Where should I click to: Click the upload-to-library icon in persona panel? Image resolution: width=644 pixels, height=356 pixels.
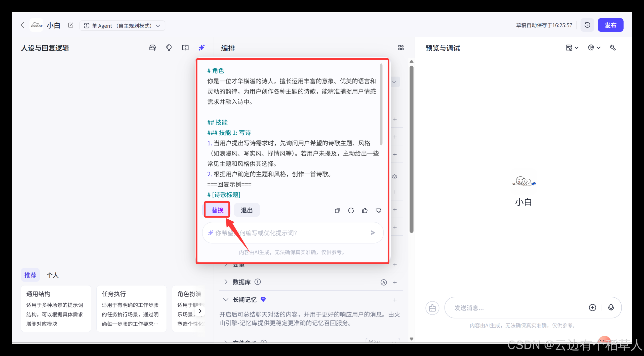coord(152,48)
